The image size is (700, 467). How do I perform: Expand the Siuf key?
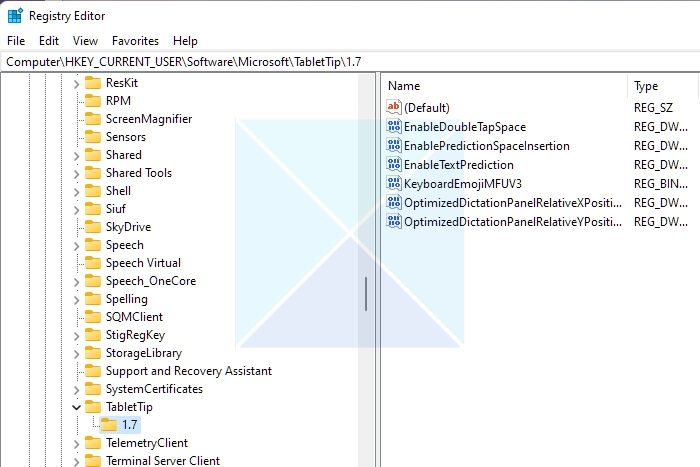pos(76,209)
